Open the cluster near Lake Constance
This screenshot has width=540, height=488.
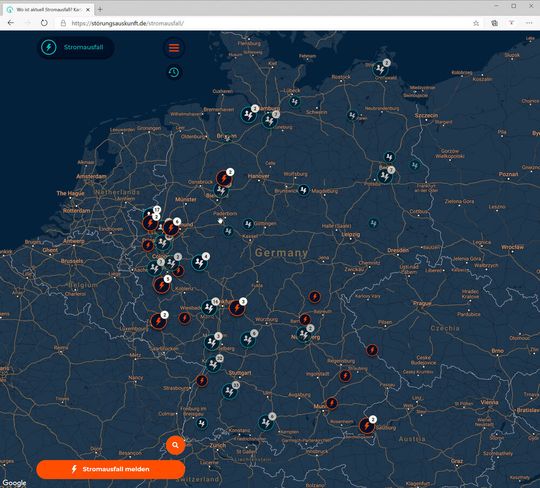pos(267,422)
